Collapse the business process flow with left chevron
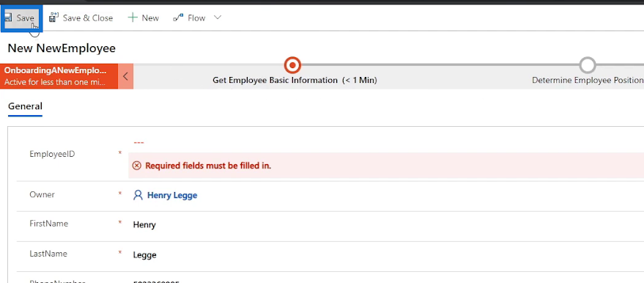The width and height of the screenshot is (644, 283). [x=126, y=76]
